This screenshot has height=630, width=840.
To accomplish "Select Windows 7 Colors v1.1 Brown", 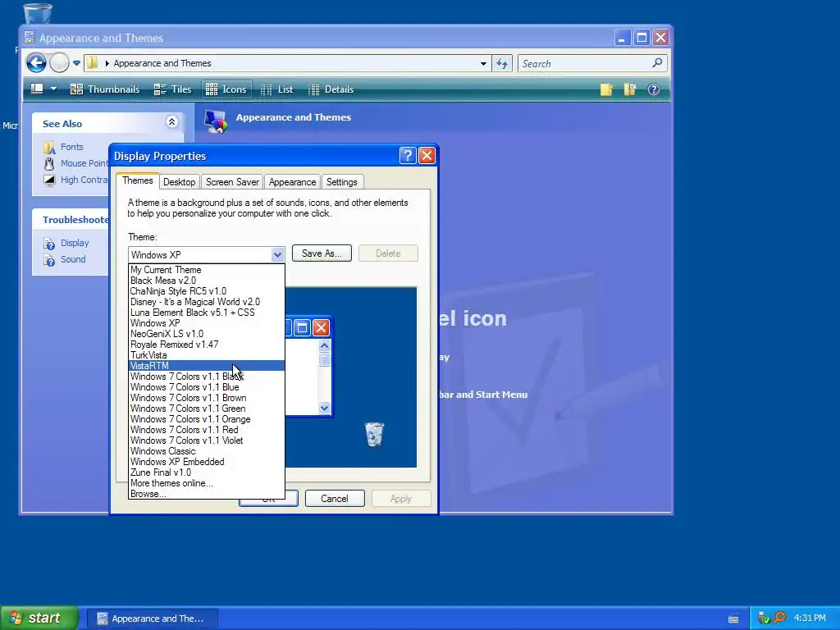I will pos(207,398).
